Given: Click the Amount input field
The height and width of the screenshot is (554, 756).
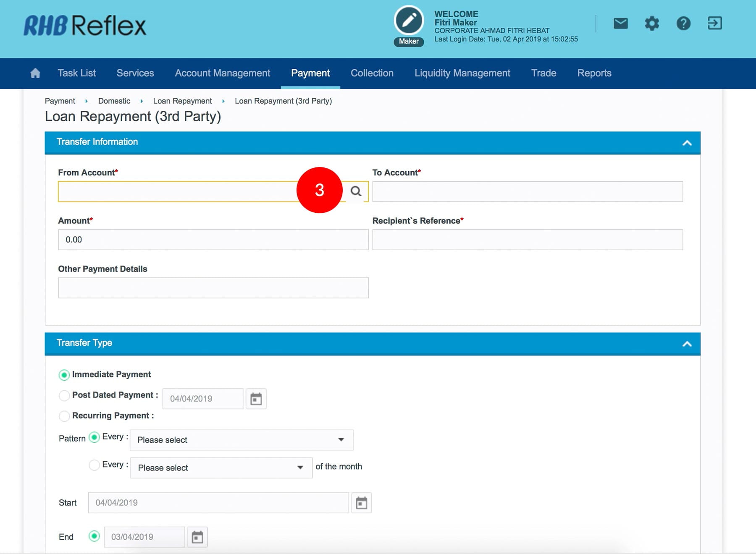Looking at the screenshot, I should point(213,240).
